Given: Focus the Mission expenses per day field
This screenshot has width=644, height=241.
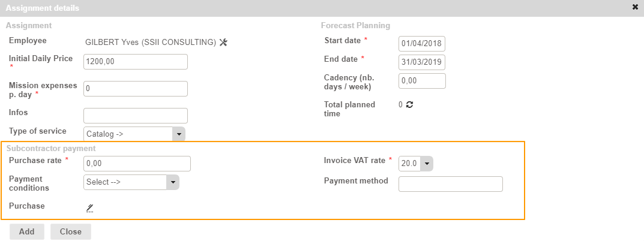Looking at the screenshot, I should [136, 89].
